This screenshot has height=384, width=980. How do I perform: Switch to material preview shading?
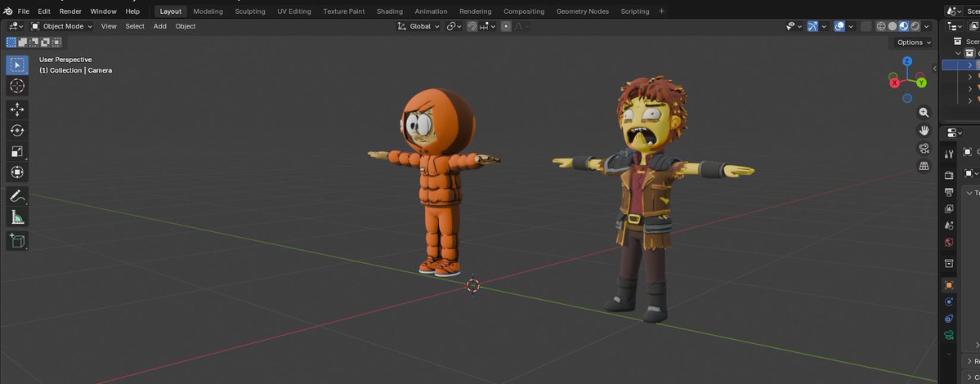pos(904,26)
